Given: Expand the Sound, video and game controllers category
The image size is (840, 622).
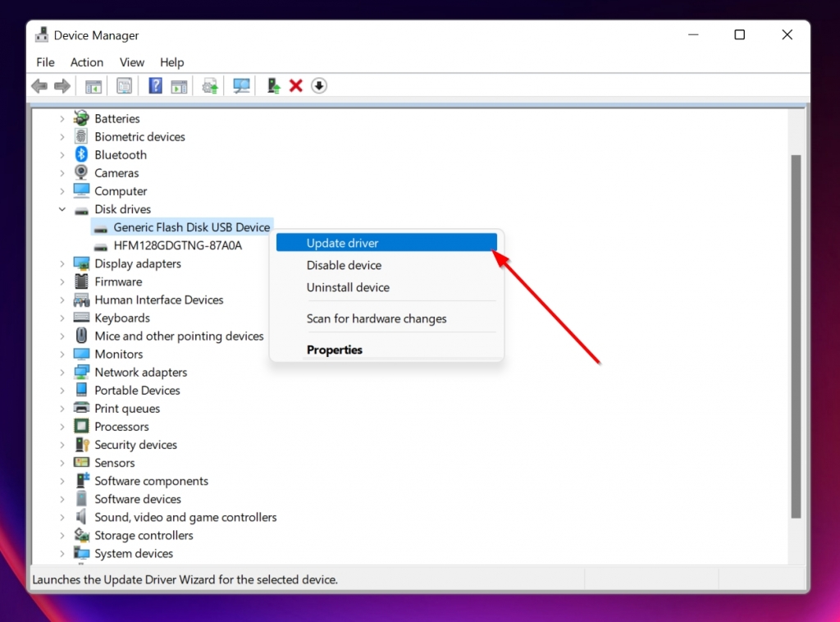Looking at the screenshot, I should coord(62,517).
